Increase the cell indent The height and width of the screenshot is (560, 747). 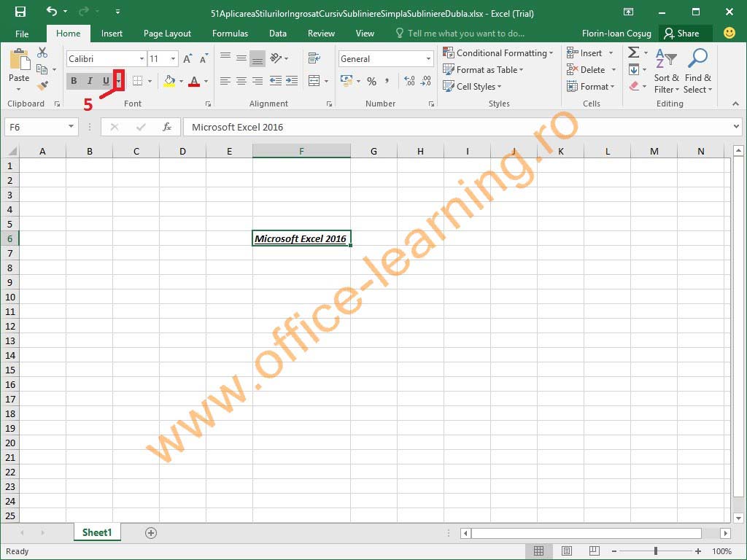coord(292,81)
